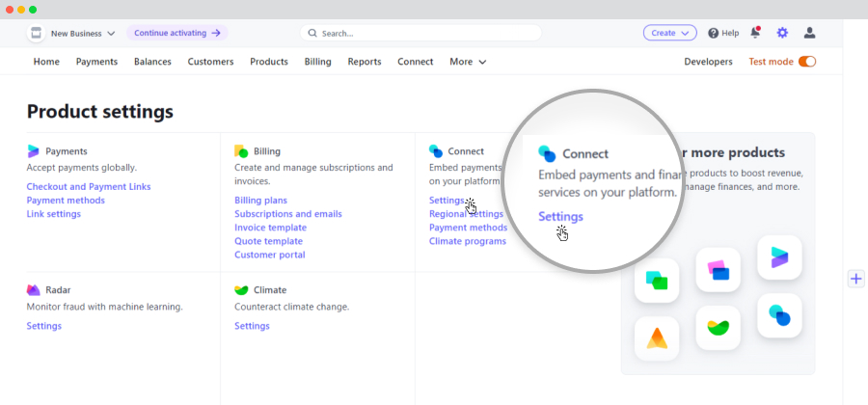Select the green leaf Climate product tile

pos(718,328)
